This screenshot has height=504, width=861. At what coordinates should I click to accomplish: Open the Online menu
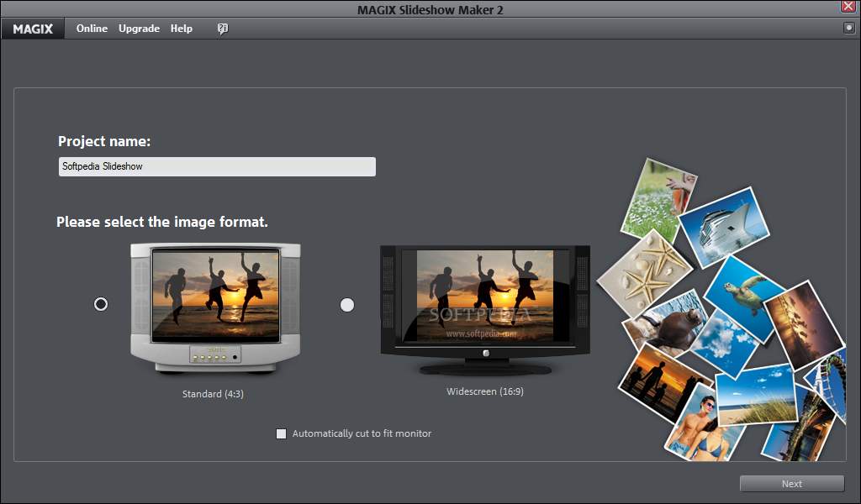tap(92, 29)
